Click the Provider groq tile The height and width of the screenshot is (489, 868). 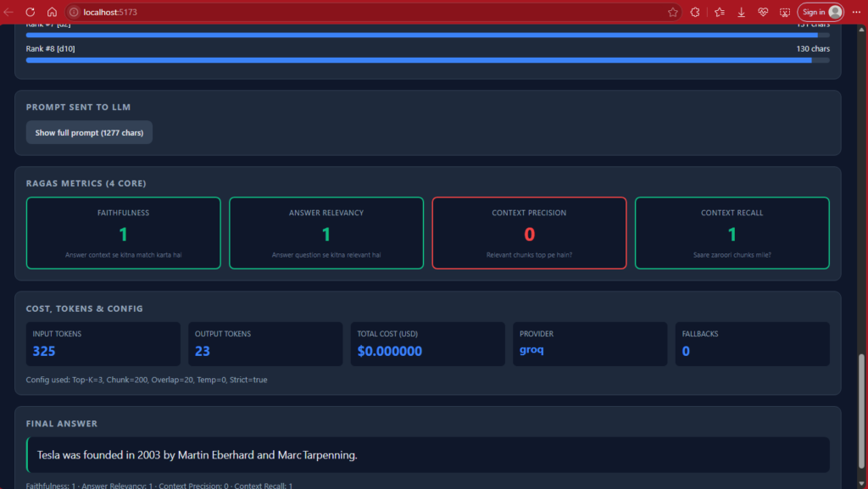point(590,344)
